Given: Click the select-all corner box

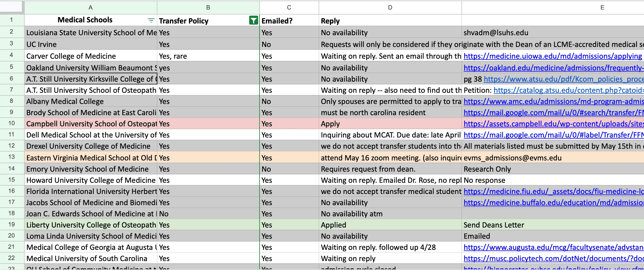Looking at the screenshot, I should (11, 6).
